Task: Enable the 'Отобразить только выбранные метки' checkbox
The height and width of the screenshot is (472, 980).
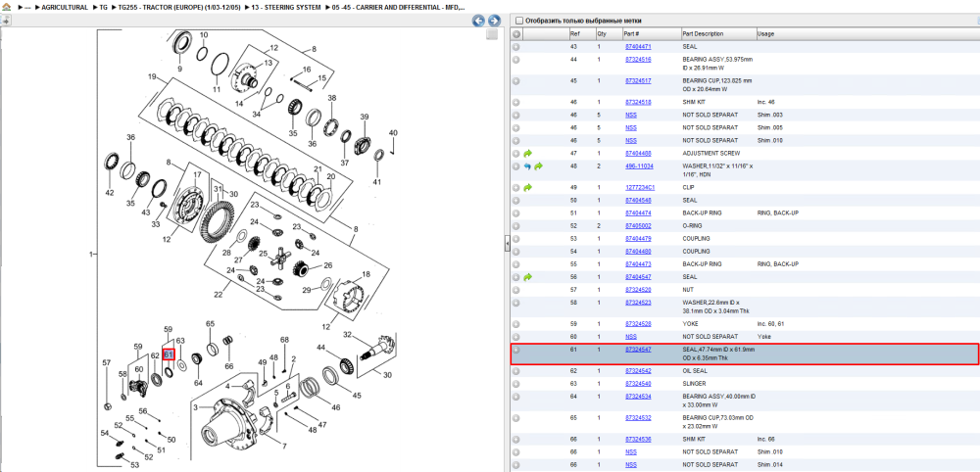Action: (518, 21)
